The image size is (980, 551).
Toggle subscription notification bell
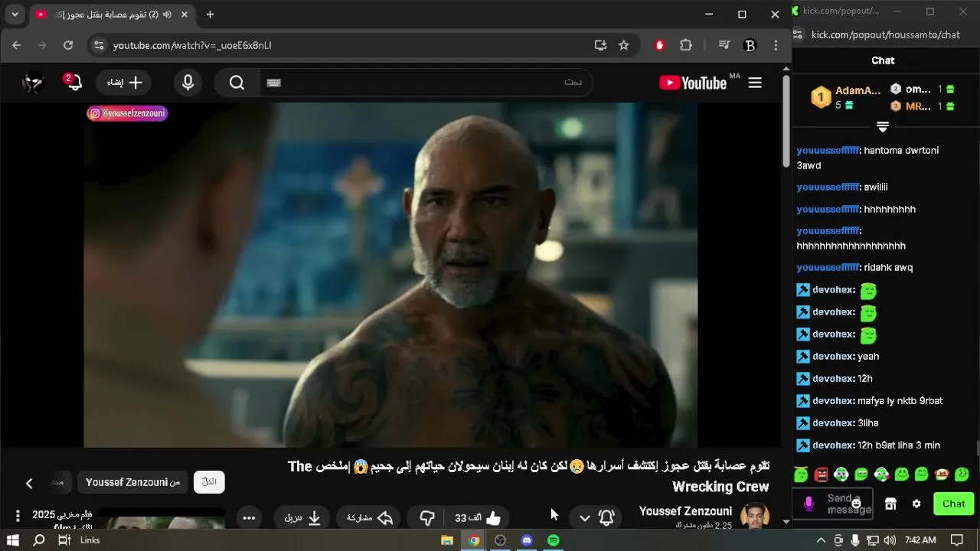pyautogui.click(x=606, y=518)
